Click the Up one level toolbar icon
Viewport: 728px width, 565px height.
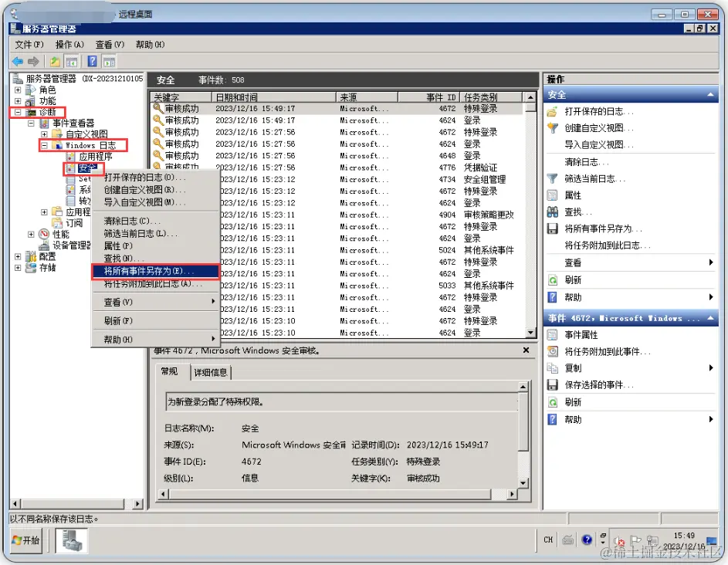(x=55, y=61)
